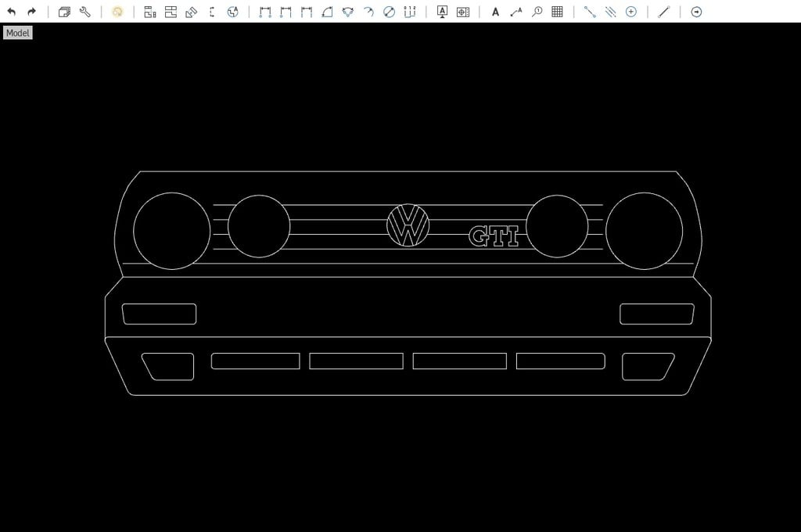Enable the snap-to-line icon
The width and height of the screenshot is (801, 532).
591,12
